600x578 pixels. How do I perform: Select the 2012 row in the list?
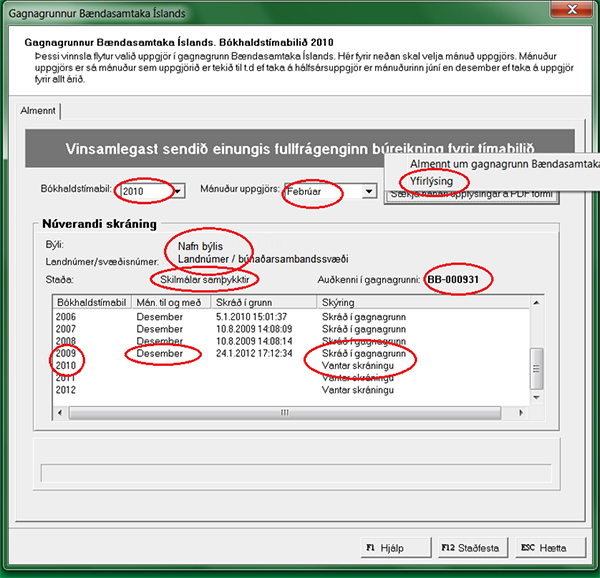coord(291,390)
